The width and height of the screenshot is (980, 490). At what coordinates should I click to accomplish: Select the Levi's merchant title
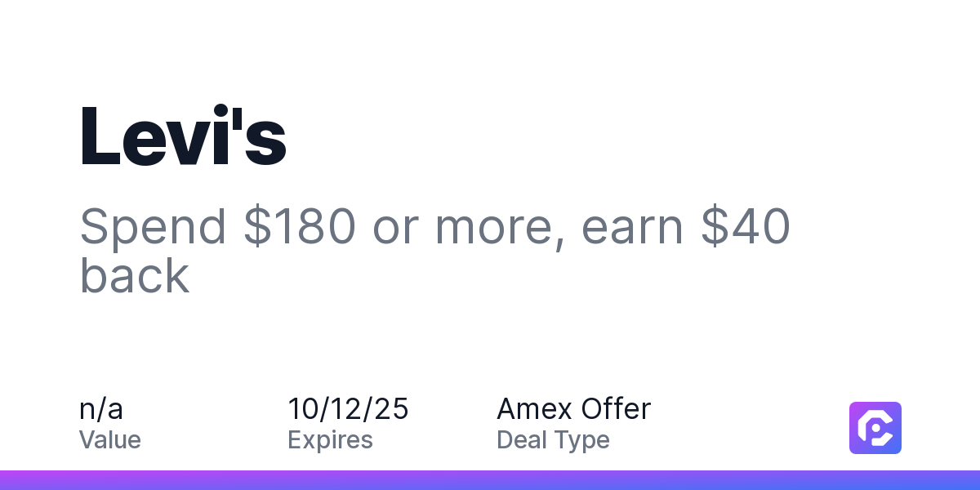tap(183, 136)
